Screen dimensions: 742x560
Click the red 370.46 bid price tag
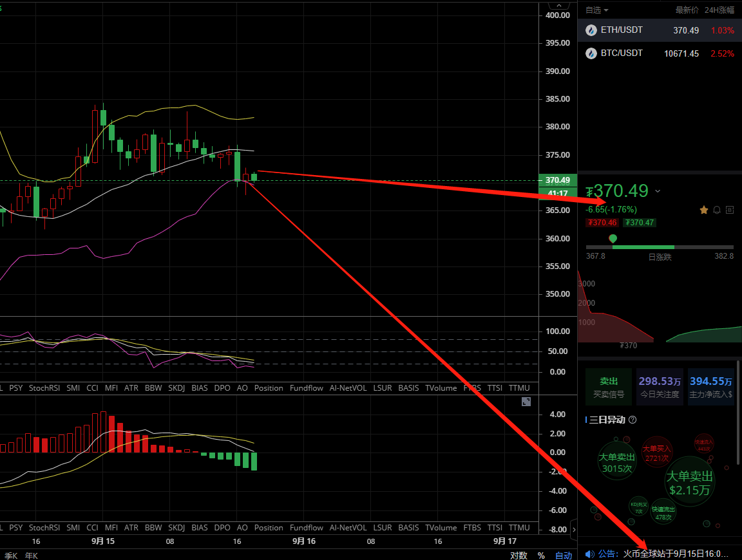602,223
